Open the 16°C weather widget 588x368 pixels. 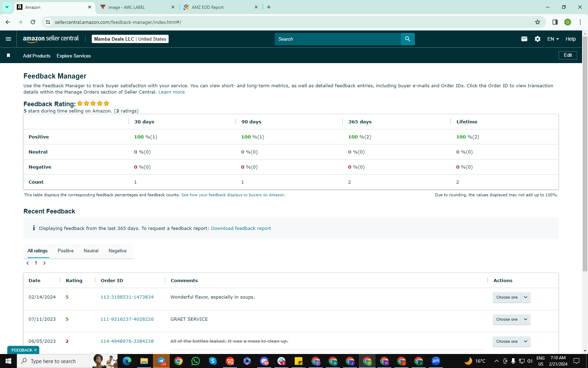(475, 361)
